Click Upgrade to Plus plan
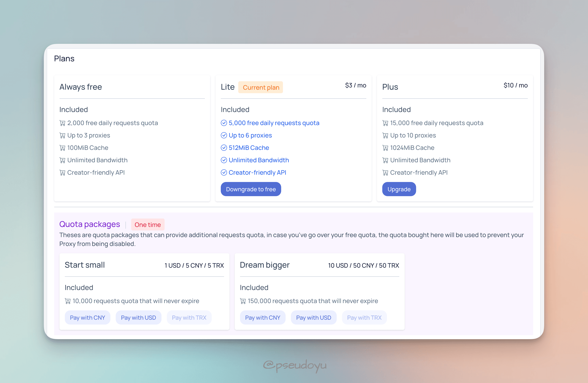 point(399,189)
